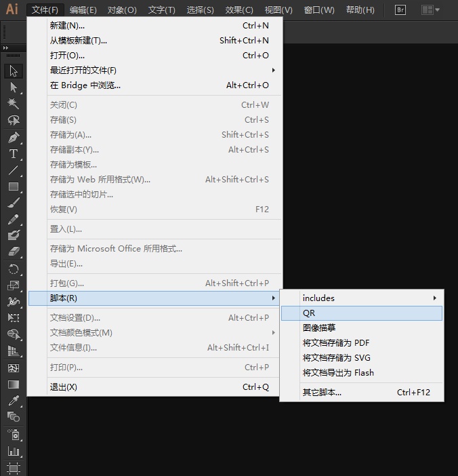Open the arrange documents layout dropdown
Viewport: 458px width, 476px height.
pos(431,10)
